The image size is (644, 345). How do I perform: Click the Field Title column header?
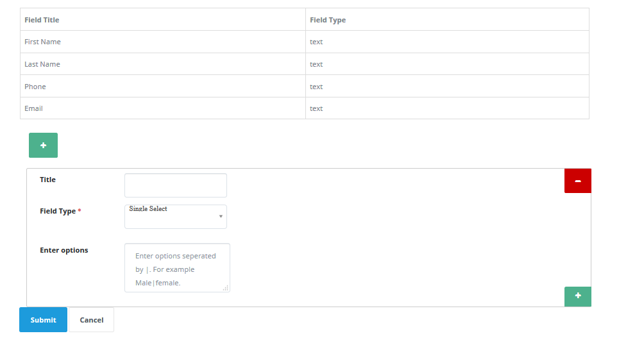click(42, 20)
